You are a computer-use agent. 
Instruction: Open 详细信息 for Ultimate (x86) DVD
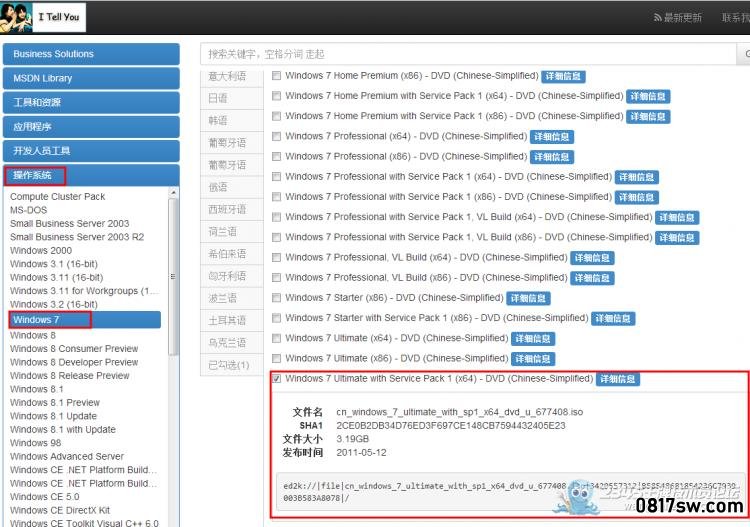pos(533,359)
